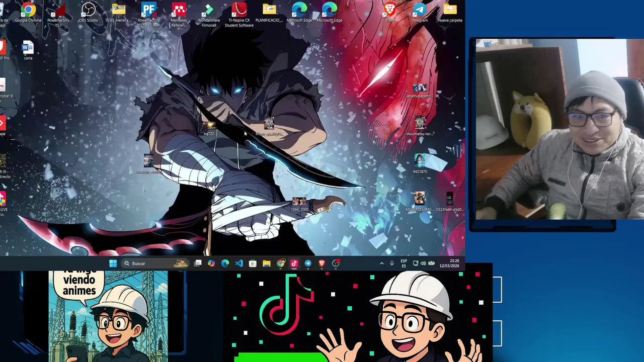Open network settings from tray
The width and height of the screenshot is (644, 362).
point(416,263)
